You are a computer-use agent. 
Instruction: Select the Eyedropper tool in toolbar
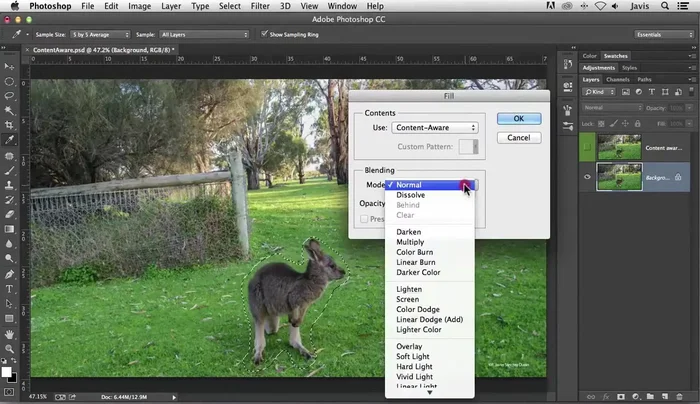9,141
